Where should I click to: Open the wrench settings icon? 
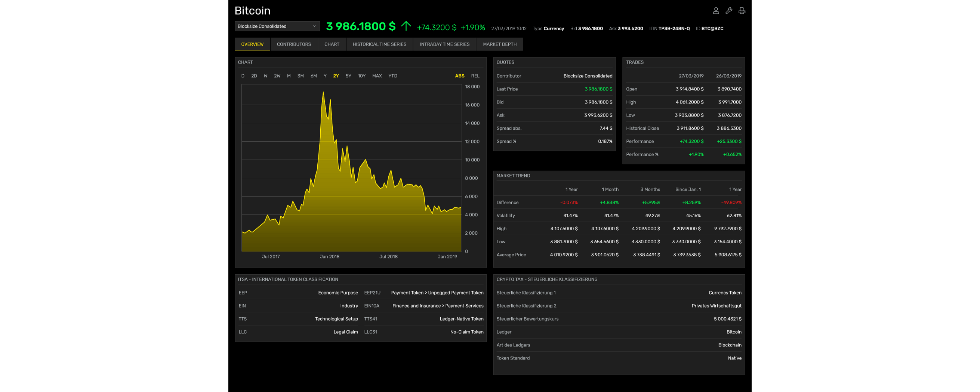click(x=728, y=10)
